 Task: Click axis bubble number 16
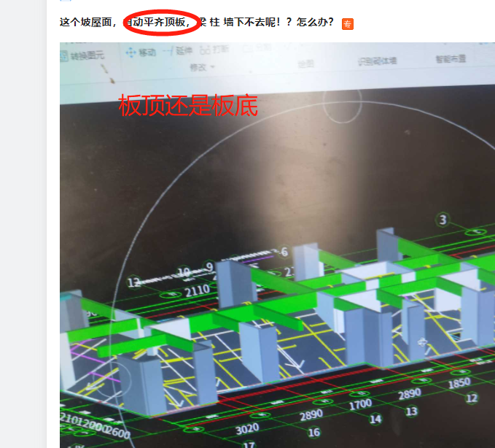[313, 432]
